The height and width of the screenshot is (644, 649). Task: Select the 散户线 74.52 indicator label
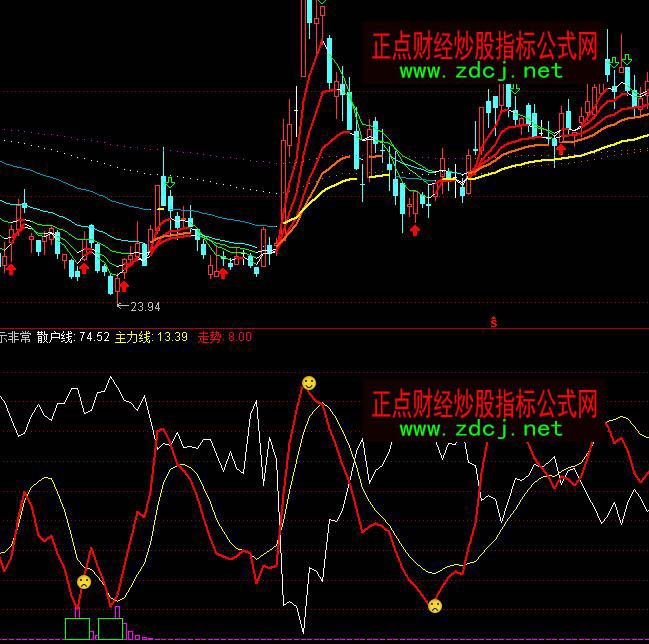(x=73, y=338)
